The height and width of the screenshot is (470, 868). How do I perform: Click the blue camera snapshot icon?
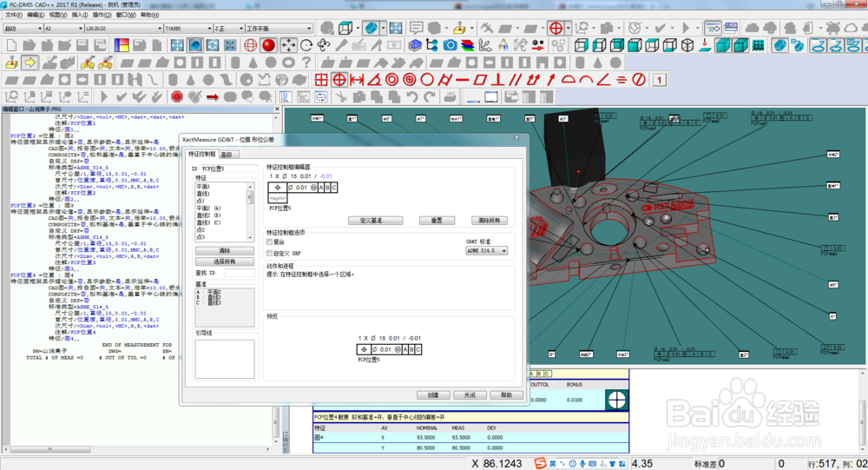450,45
